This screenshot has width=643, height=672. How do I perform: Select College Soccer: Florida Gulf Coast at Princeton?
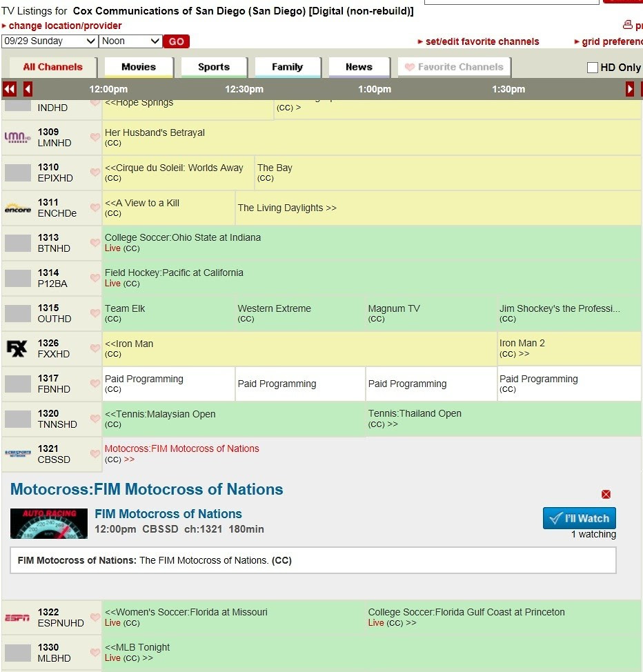pyautogui.click(x=466, y=612)
